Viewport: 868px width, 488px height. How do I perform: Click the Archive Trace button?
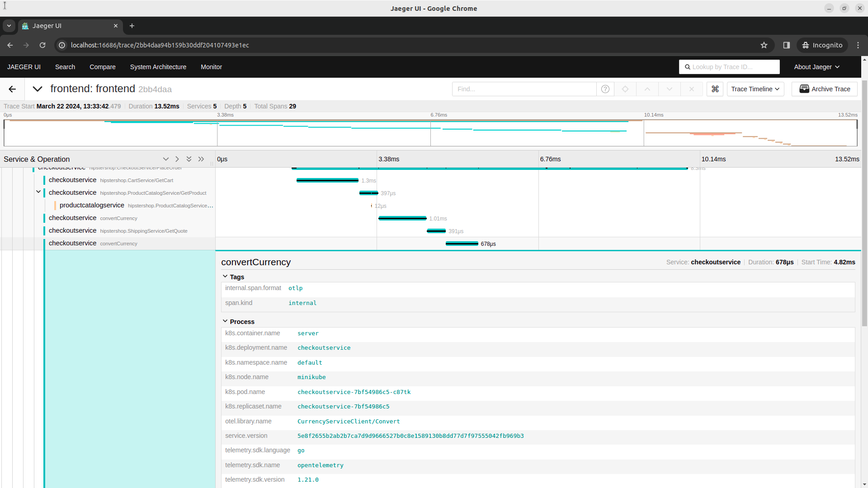825,89
